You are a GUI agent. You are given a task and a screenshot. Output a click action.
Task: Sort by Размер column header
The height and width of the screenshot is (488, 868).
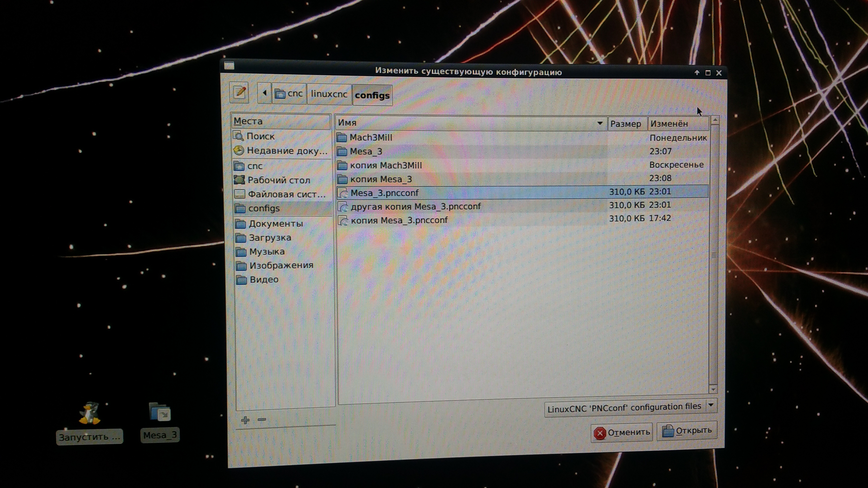tap(626, 124)
